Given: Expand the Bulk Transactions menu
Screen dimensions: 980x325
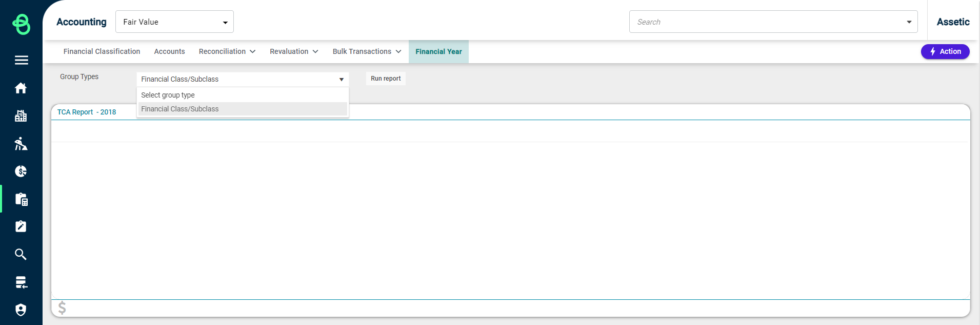Looking at the screenshot, I should coord(367,51).
